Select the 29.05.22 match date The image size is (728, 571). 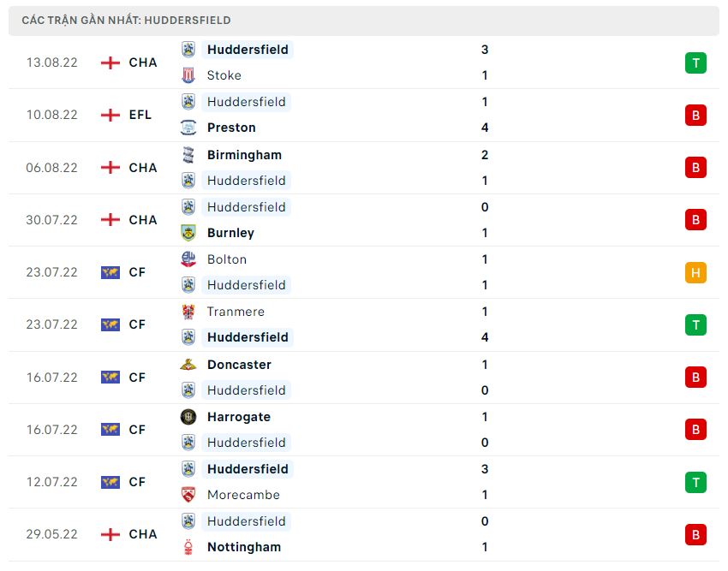[51, 534]
